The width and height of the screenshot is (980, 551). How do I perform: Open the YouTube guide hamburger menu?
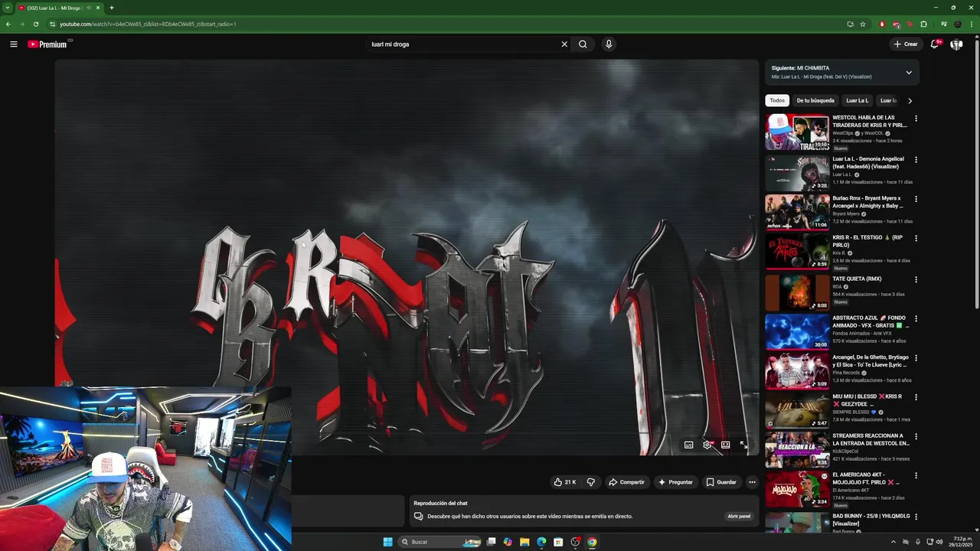coord(13,44)
